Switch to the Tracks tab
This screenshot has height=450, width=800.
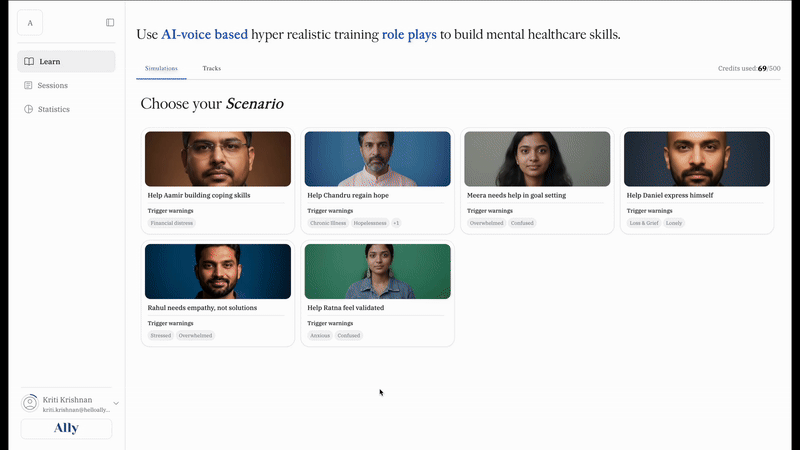point(212,69)
